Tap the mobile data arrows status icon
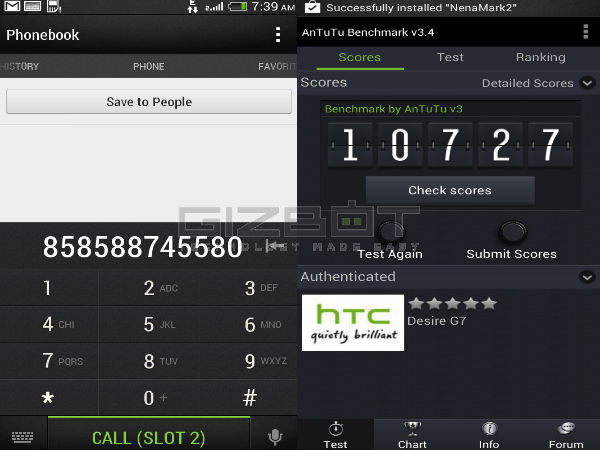The image size is (600, 450). pyautogui.click(x=193, y=7)
